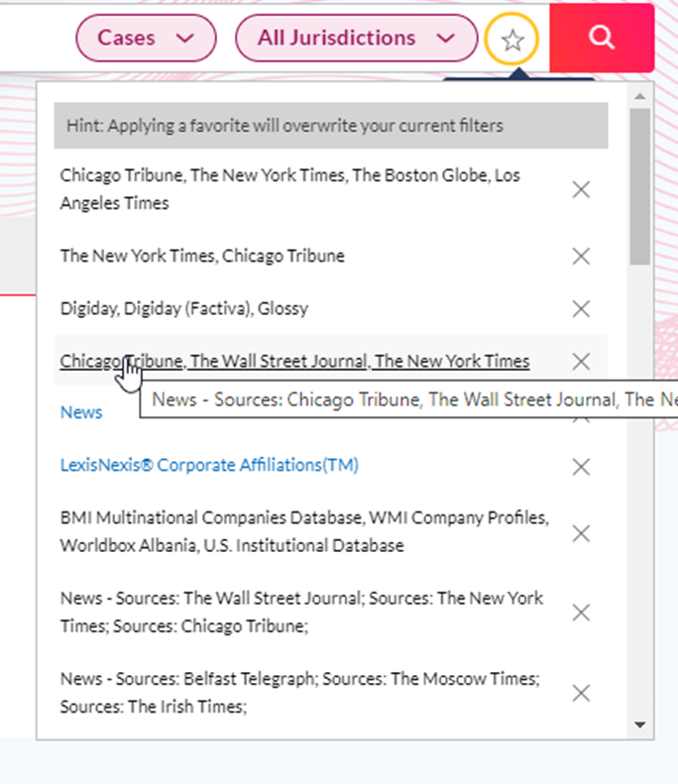Delete the News Sources Wall Street Journal favorite
Viewport: 678px width, 784px height.
click(581, 613)
